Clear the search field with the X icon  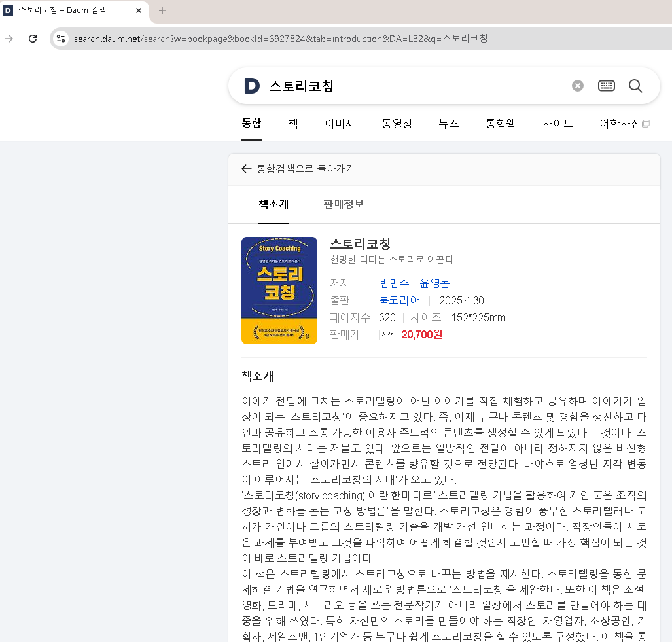pos(577,86)
